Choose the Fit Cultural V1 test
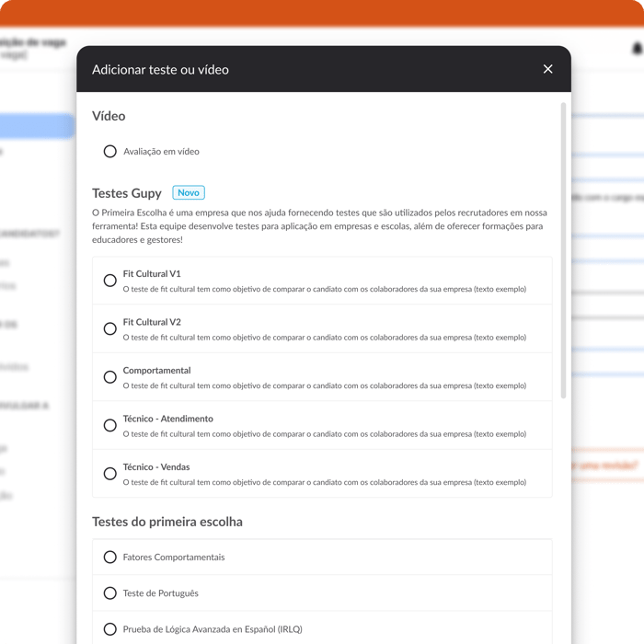Image resolution: width=644 pixels, height=644 pixels. (x=110, y=281)
